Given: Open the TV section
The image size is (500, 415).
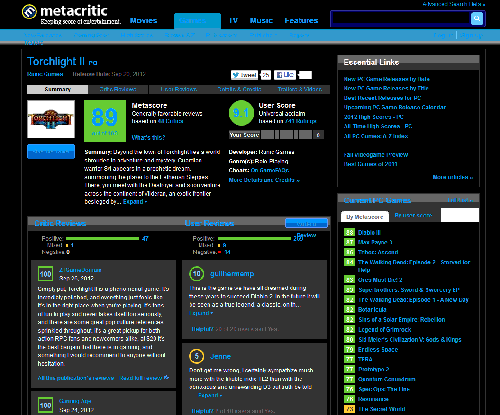Looking at the screenshot, I should [x=233, y=21].
